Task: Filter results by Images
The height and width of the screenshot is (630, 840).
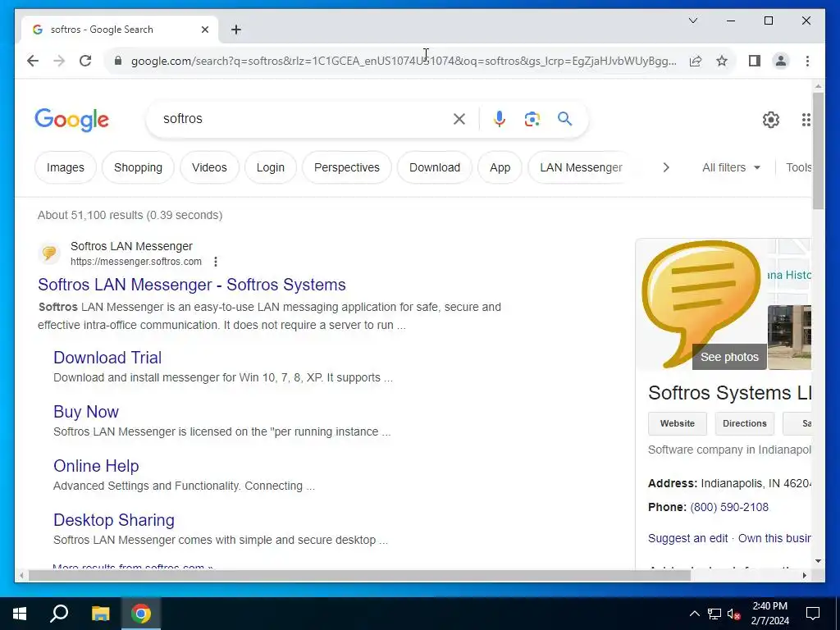Action: (66, 167)
